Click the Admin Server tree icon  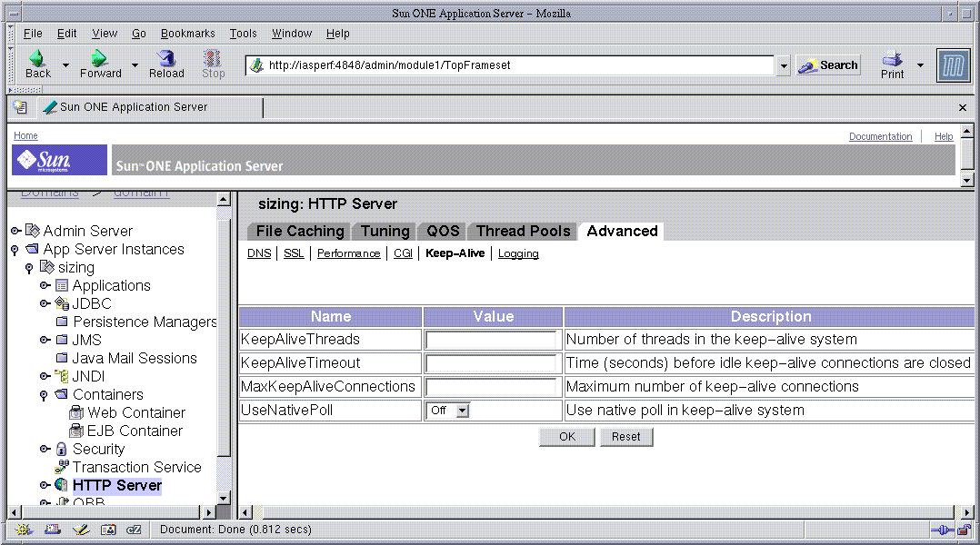point(33,231)
